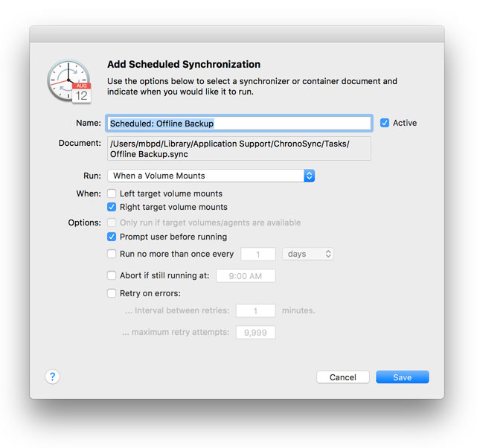Click Only run if target volumes available checkbox
Screen dimensions: 477x448
coord(112,223)
